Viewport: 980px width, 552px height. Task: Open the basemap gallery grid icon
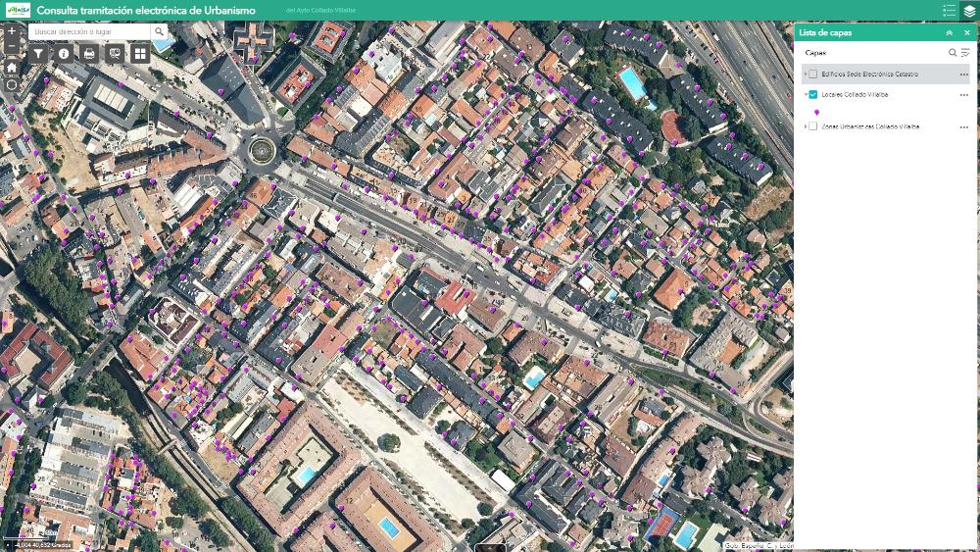pyautogui.click(x=140, y=53)
